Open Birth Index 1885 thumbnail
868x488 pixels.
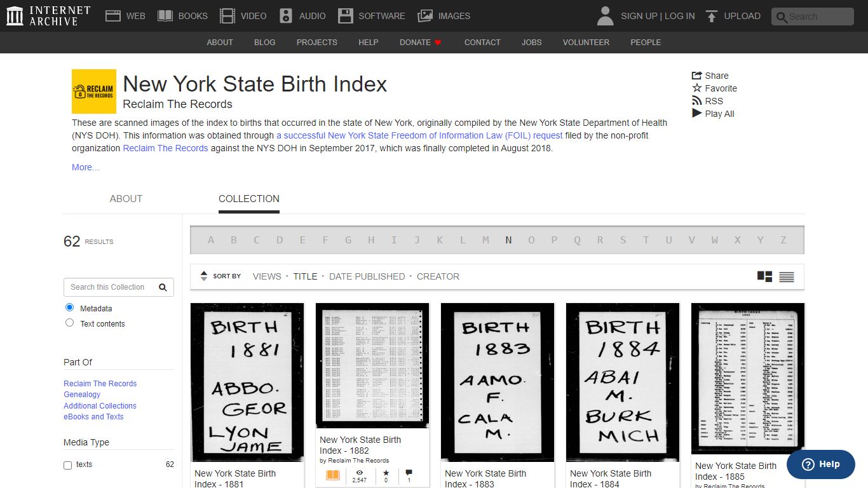coord(748,379)
